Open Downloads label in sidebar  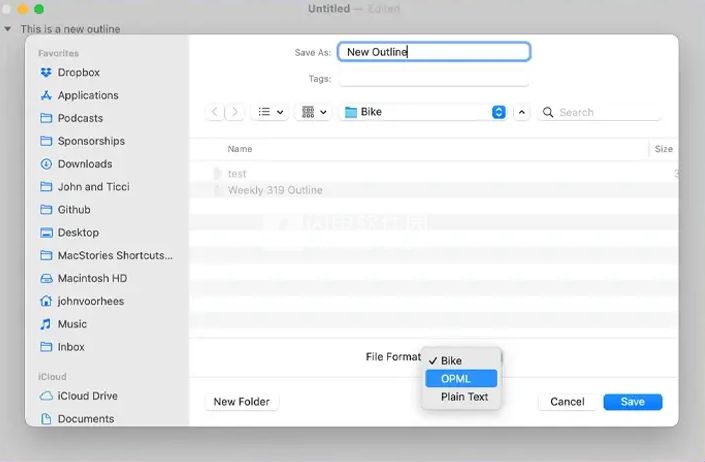(85, 164)
